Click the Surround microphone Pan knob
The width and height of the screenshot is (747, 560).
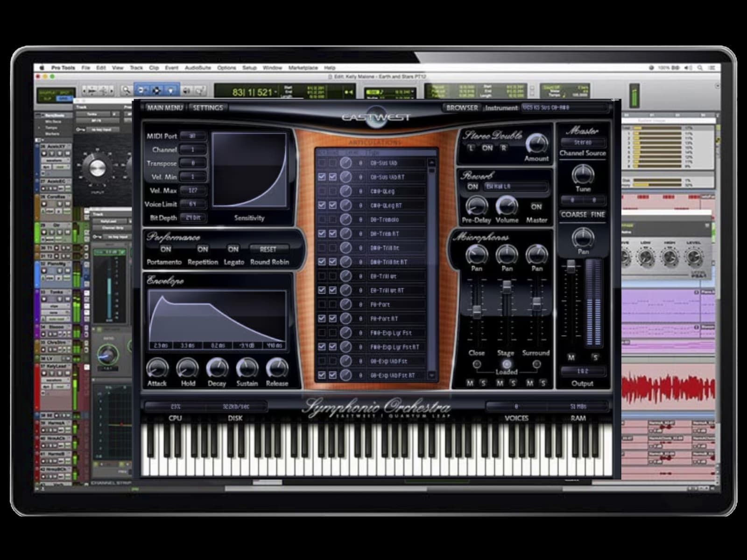pos(537,255)
